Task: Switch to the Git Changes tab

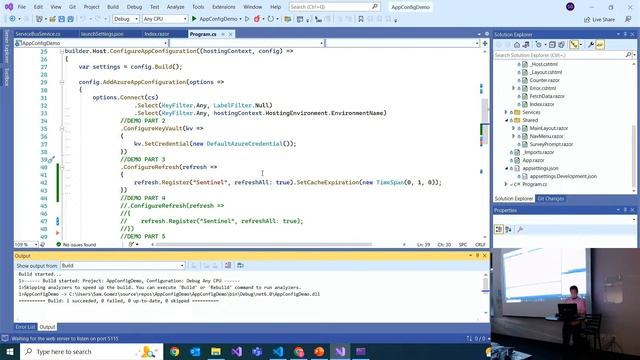Action: (551, 199)
